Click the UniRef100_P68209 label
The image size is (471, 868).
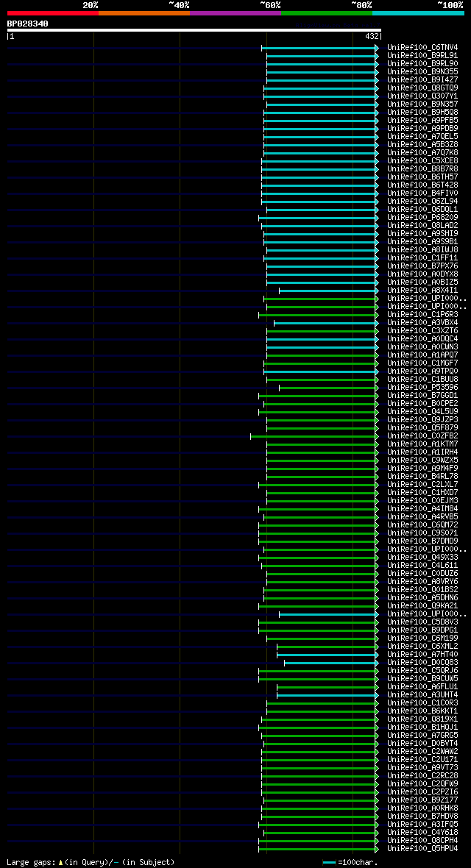coord(422,218)
